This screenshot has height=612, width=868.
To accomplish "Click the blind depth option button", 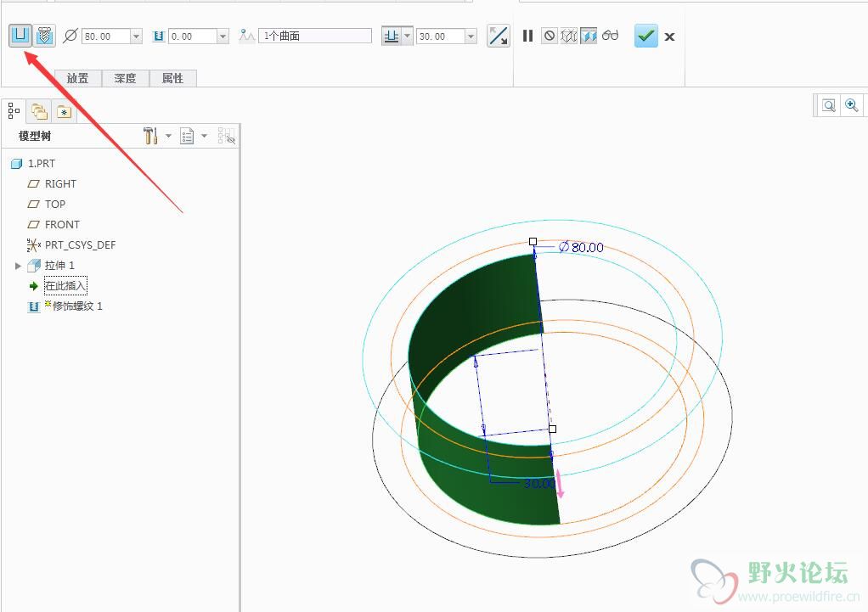I will (392, 36).
